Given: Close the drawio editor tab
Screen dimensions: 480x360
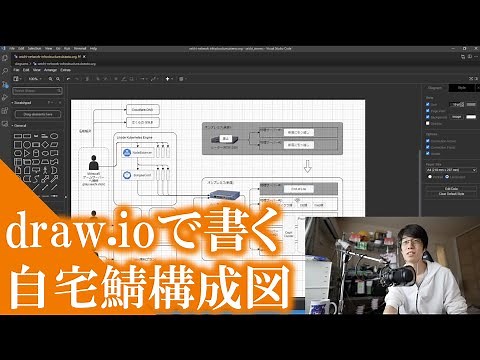Looking at the screenshot, I should 84,57.
